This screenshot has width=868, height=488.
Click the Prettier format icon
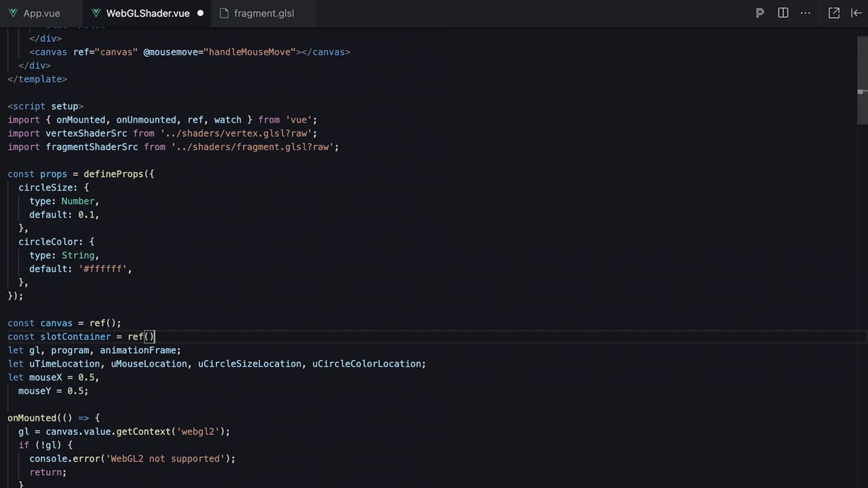[760, 13]
